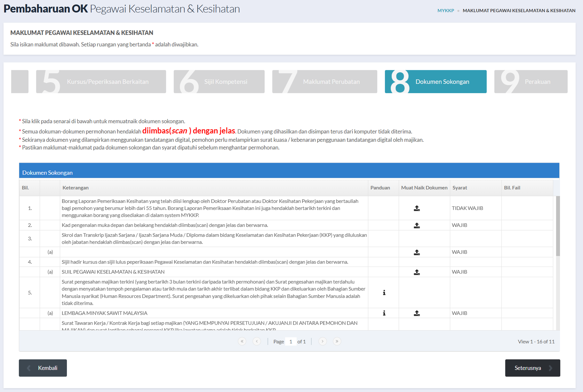Image resolution: width=583 pixels, height=392 pixels.
Task: Open step 5 Kursus/Peperiksaan Berkaitan
Action: 101,82
